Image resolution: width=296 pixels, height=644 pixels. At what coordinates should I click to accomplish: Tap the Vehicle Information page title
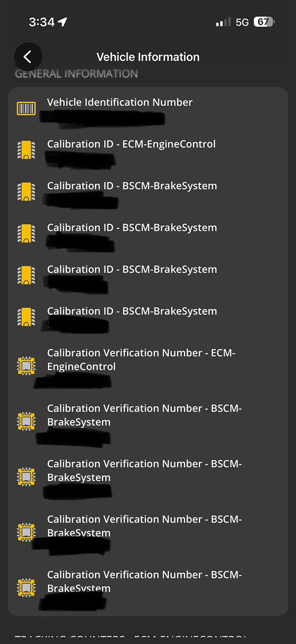[148, 57]
